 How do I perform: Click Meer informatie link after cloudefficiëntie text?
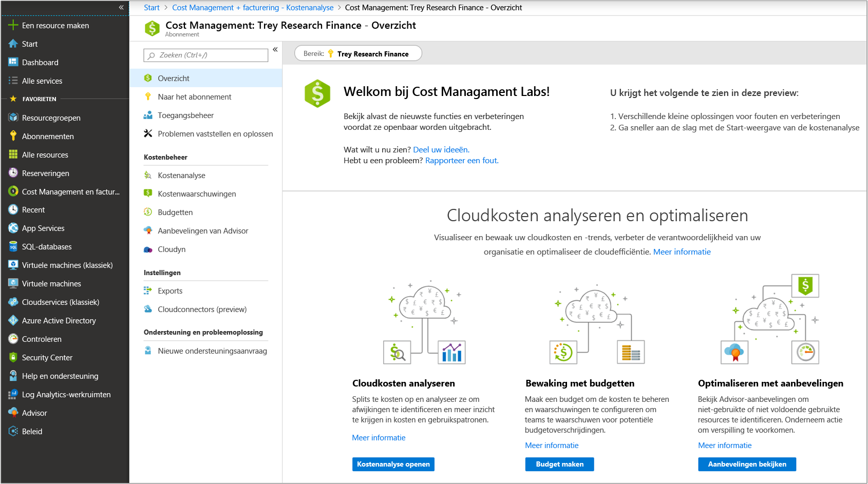coord(682,251)
